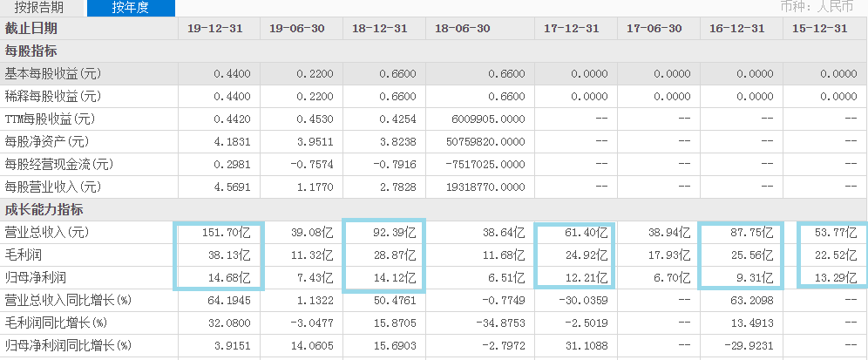
Task: Select the 按年度 tab
Action: coord(131,8)
